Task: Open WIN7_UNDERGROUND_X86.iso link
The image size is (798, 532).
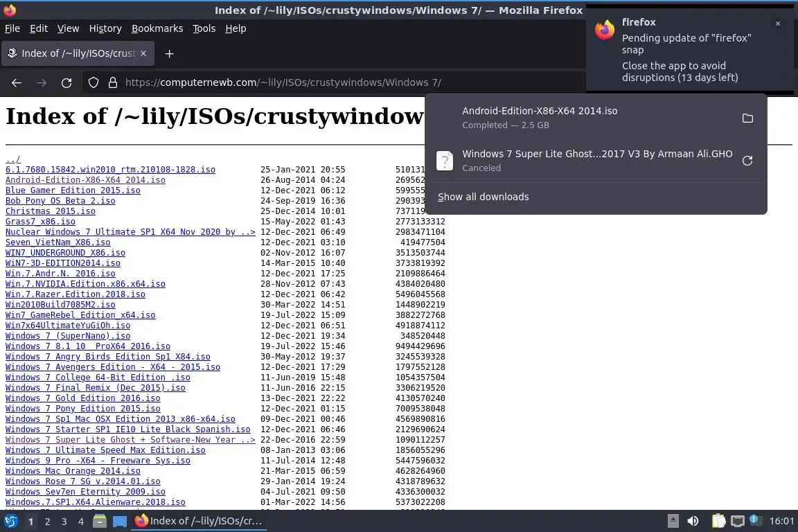Action: click(x=65, y=253)
